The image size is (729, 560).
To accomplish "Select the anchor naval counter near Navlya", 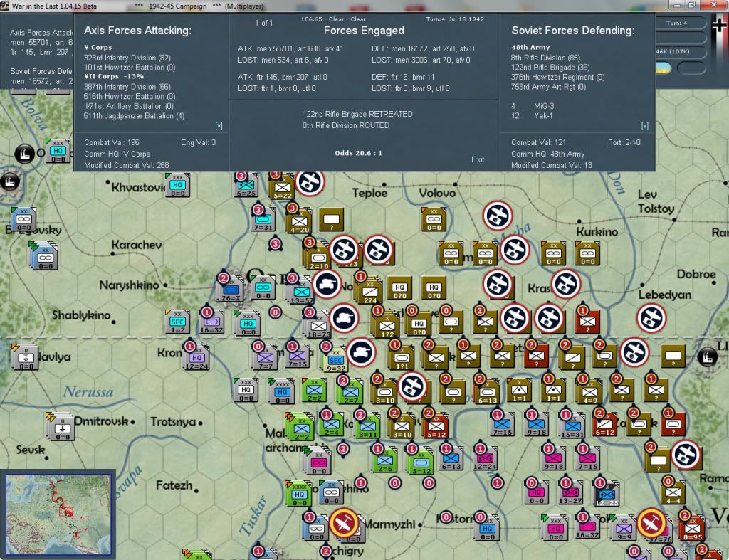I will pos(26,358).
